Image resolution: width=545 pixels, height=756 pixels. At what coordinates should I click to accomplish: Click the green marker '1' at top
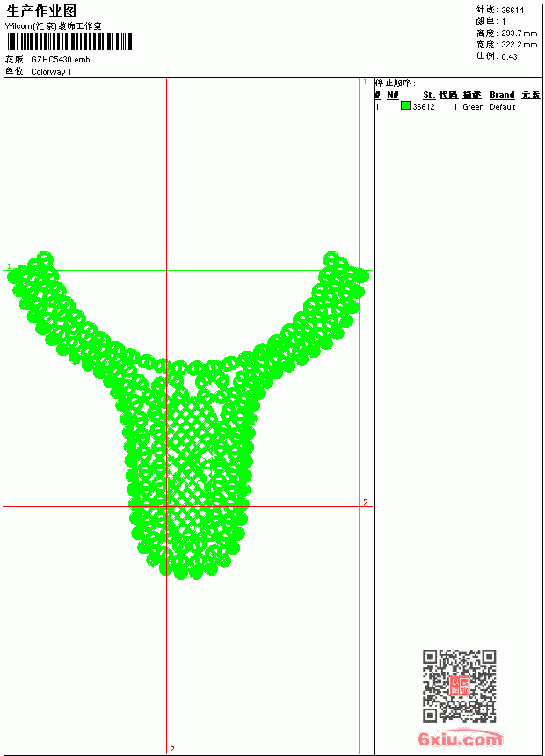(x=365, y=83)
